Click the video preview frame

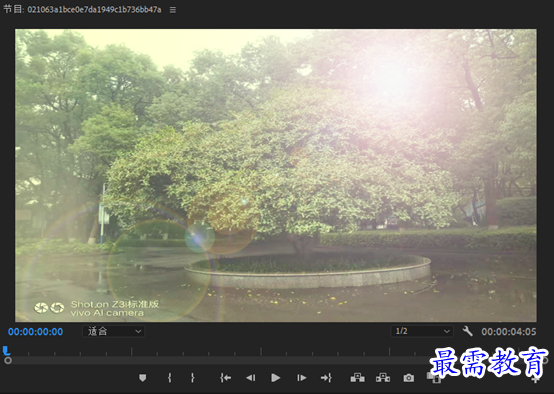[276, 175]
